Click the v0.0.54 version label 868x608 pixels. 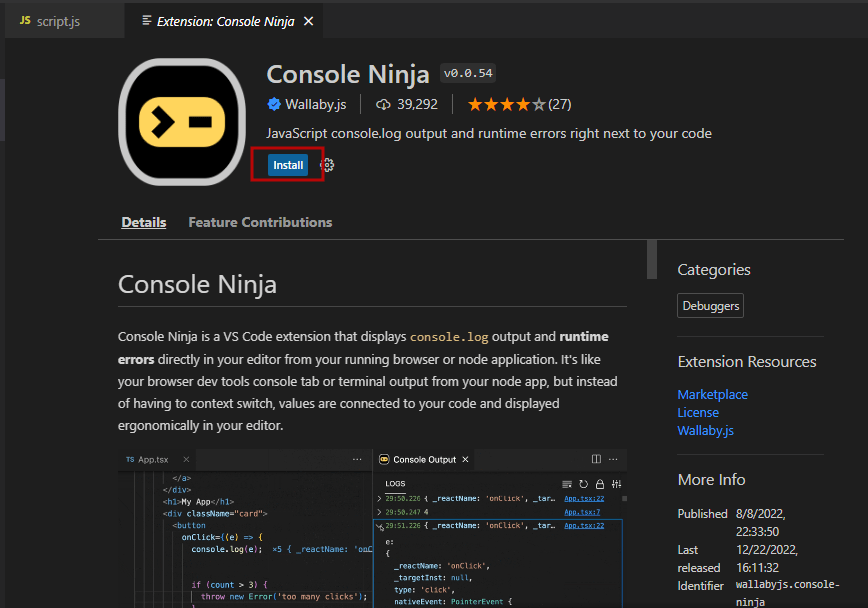click(468, 73)
